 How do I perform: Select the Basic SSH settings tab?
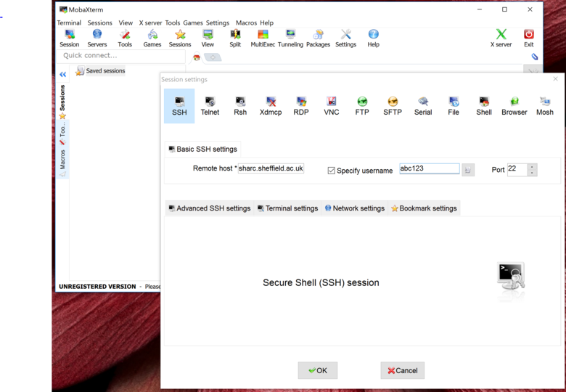pyautogui.click(x=203, y=149)
